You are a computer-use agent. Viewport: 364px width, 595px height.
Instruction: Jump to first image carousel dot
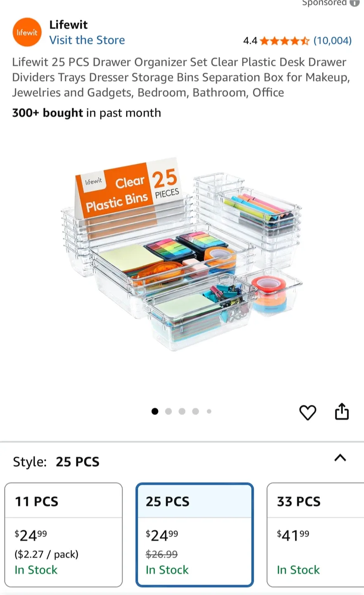tap(155, 411)
